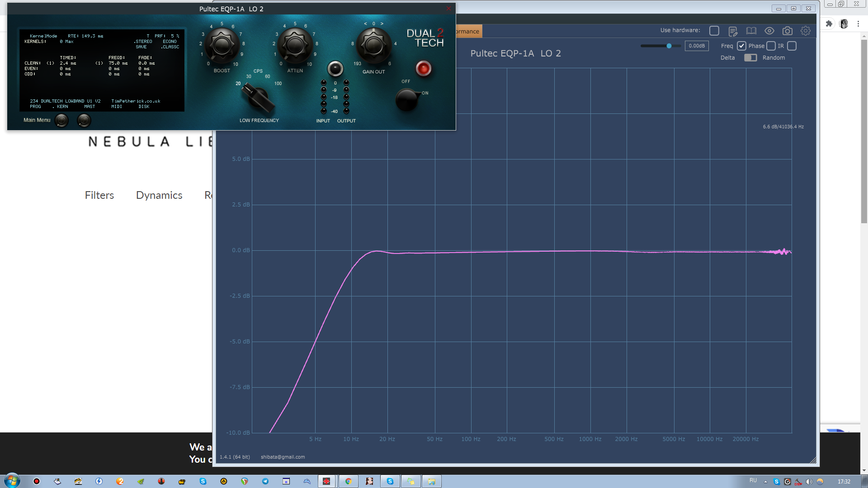Open the Dynamics menu item
This screenshot has height=488, width=868.
pos(159,195)
